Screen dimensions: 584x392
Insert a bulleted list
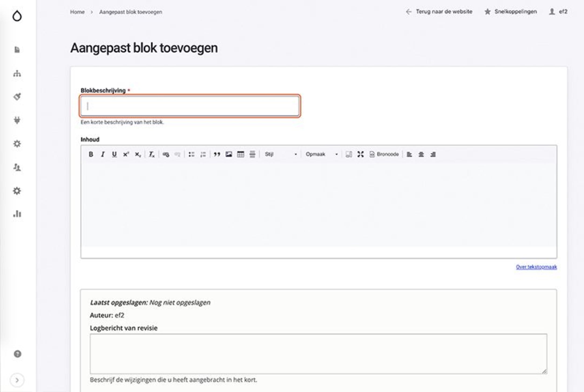191,154
